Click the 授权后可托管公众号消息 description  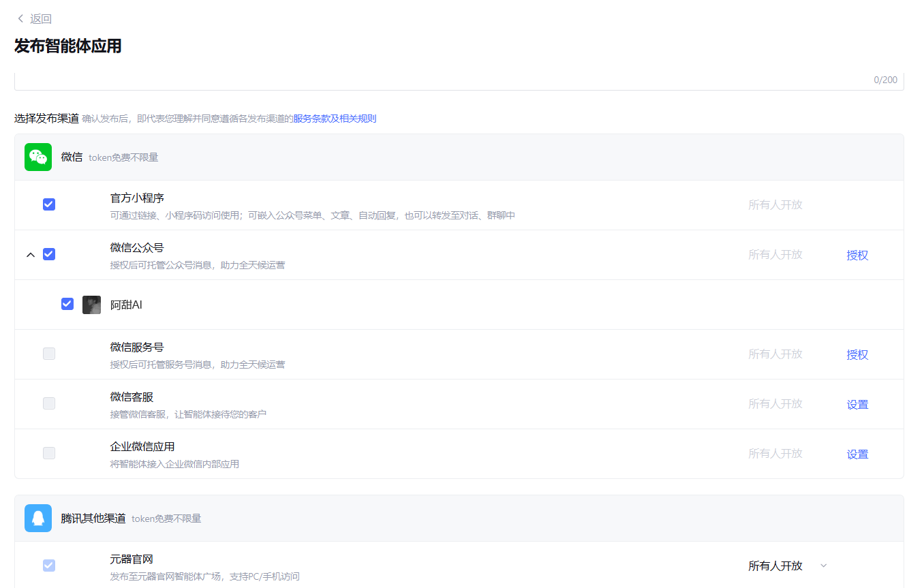(x=198, y=265)
